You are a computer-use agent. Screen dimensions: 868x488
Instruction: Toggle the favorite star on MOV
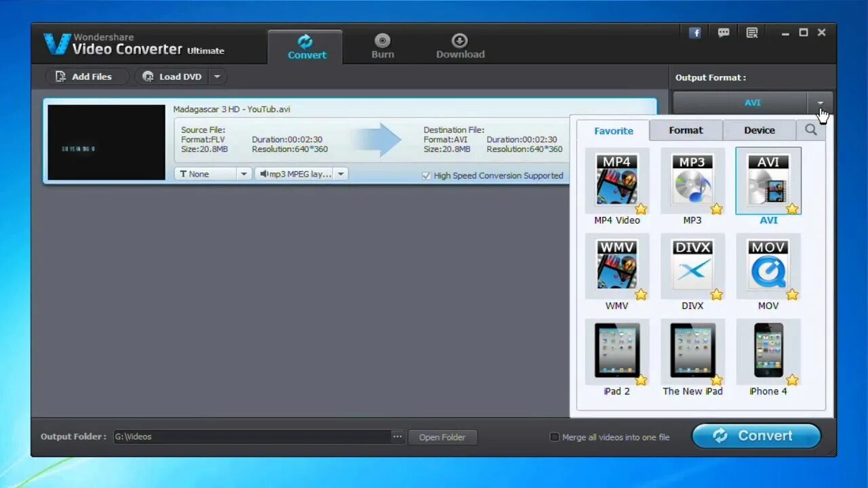tap(792, 294)
